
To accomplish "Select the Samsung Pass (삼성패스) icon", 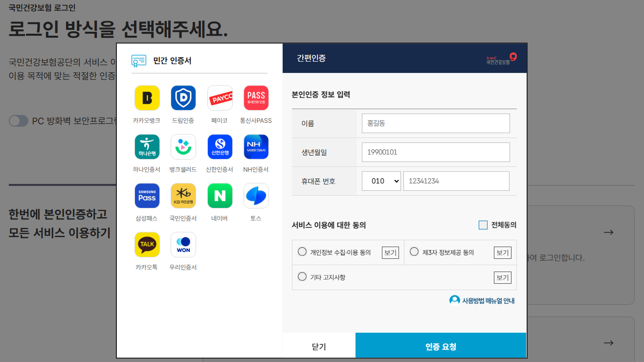I will (x=147, y=196).
